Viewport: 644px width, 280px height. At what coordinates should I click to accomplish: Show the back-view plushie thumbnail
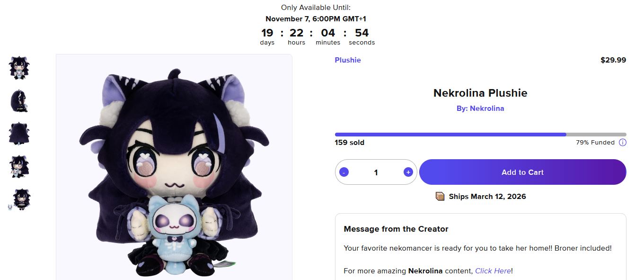(19, 134)
